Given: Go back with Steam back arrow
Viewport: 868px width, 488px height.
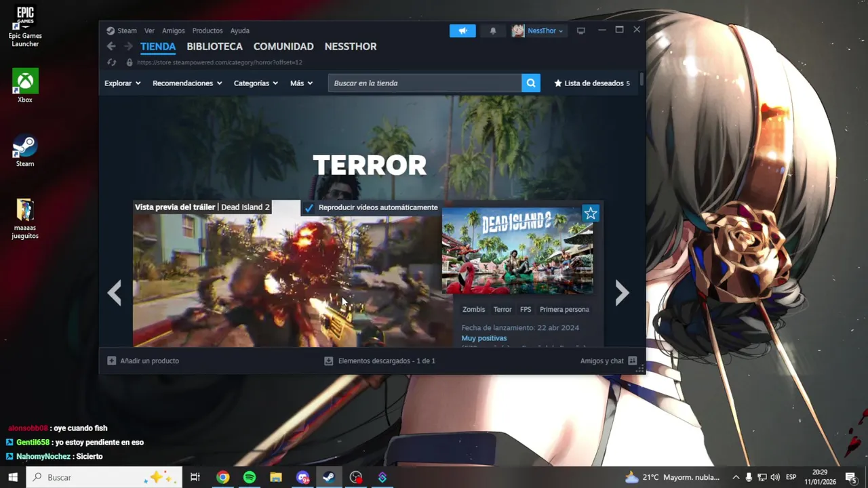Looking at the screenshot, I should point(111,46).
